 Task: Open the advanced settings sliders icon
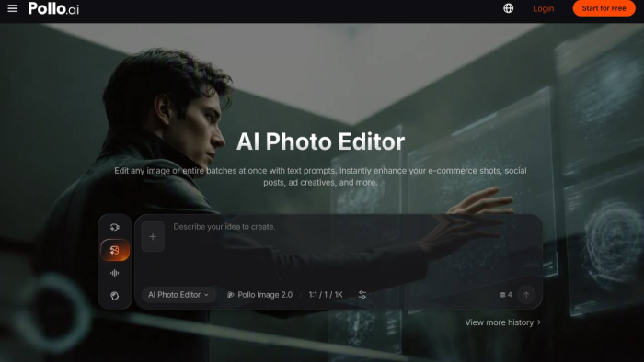click(362, 295)
